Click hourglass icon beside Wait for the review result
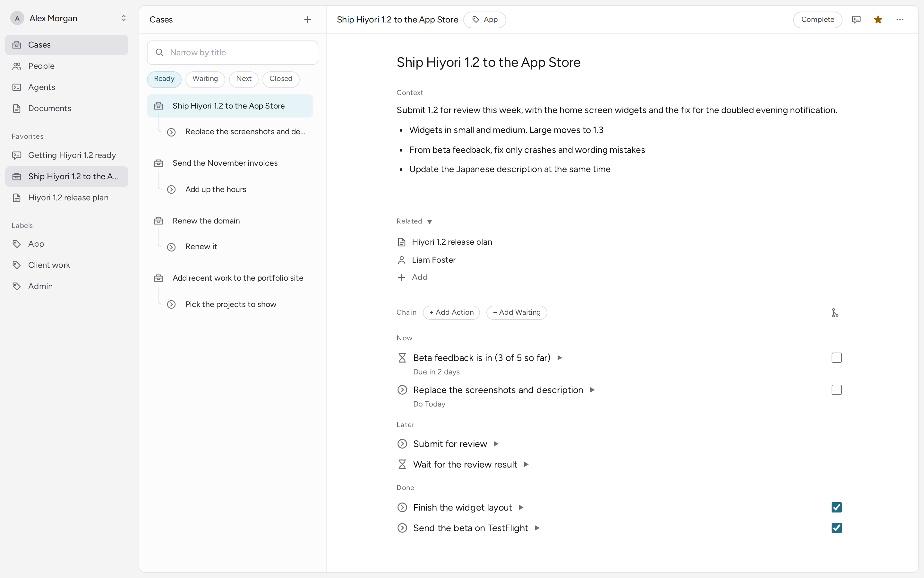Screen dimensions: 924x578 pos(402,464)
